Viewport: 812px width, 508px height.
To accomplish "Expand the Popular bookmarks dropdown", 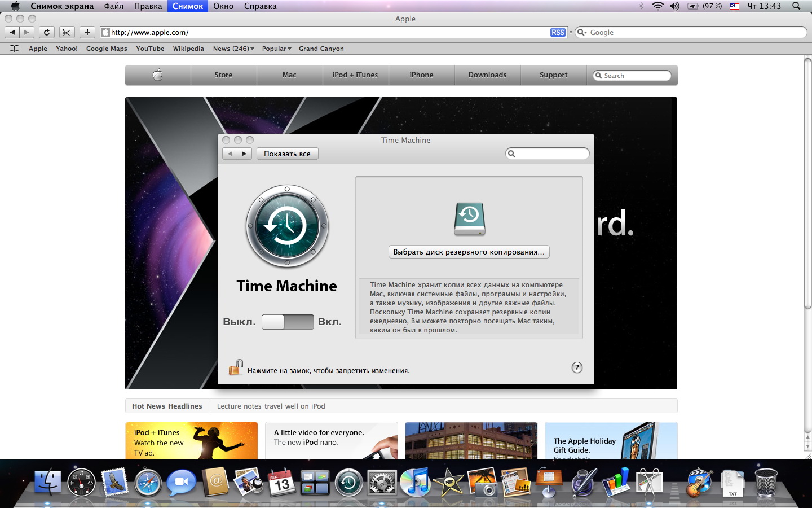I will point(277,49).
